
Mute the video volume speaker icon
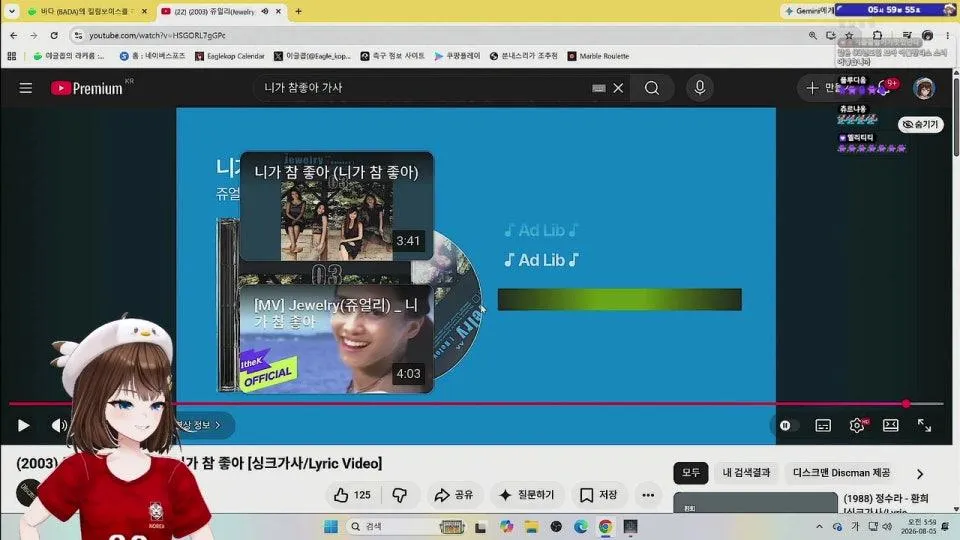click(x=59, y=425)
